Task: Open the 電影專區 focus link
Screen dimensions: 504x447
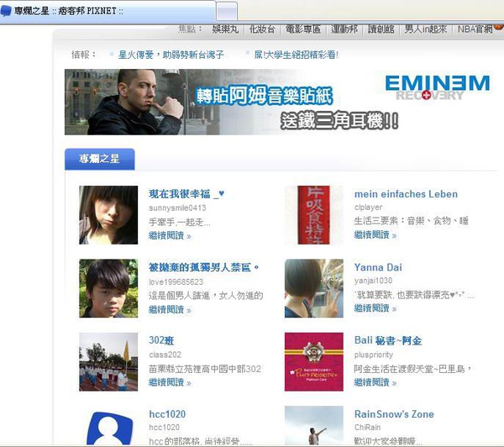Action: point(303,29)
